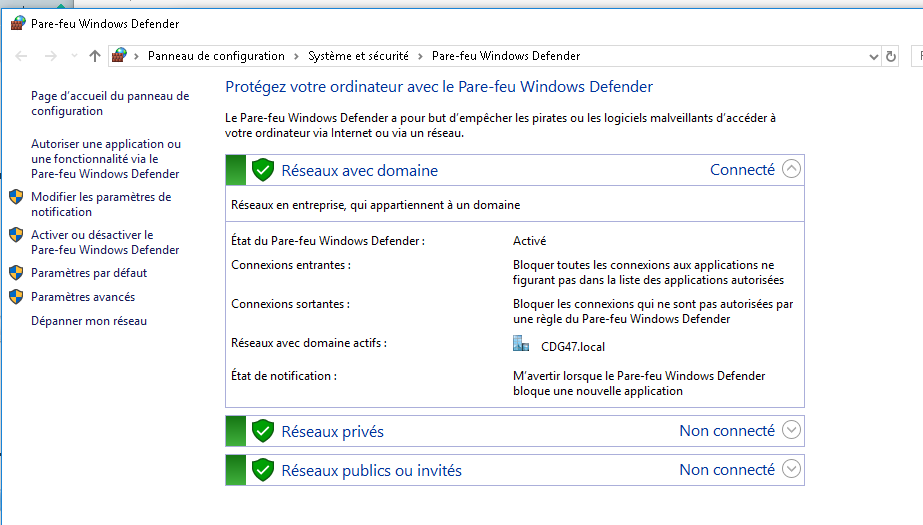Viewport: 923px width, 525px height.
Task: Expand the chevron after Panneau de configuration
Action: [x=296, y=56]
